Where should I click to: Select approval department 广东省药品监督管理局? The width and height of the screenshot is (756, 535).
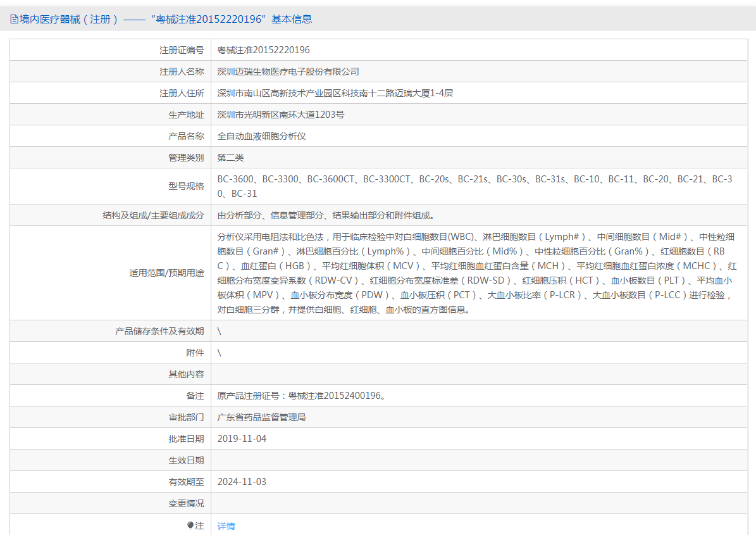[x=261, y=417]
